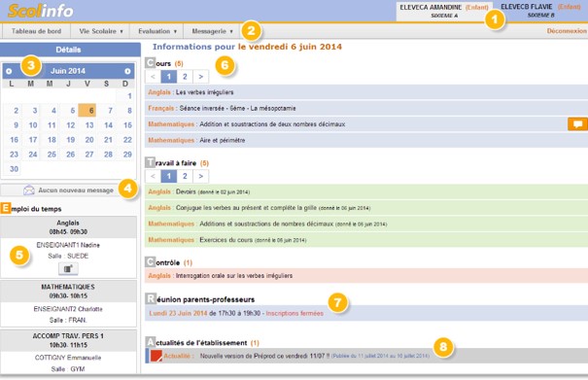This screenshot has width=588, height=380.
Task: Select June 23 in the calendar
Action: point(12,155)
